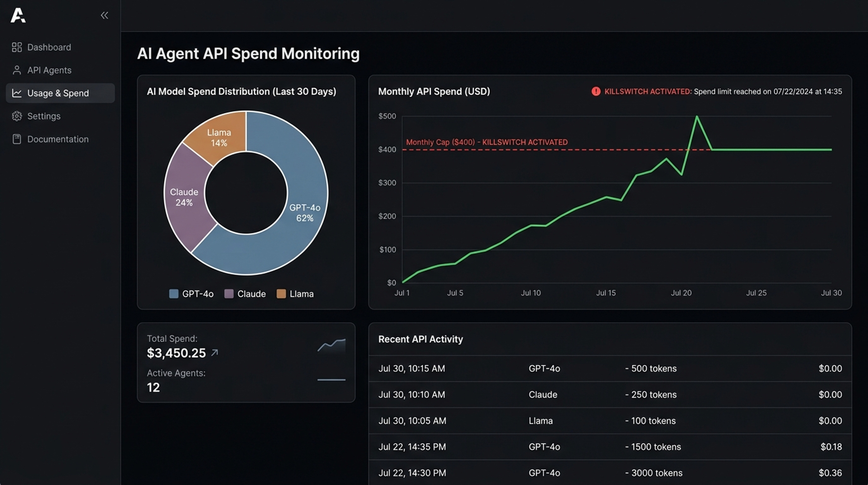868x485 pixels.
Task: Collapse the sidebar with double chevron
Action: (x=104, y=15)
